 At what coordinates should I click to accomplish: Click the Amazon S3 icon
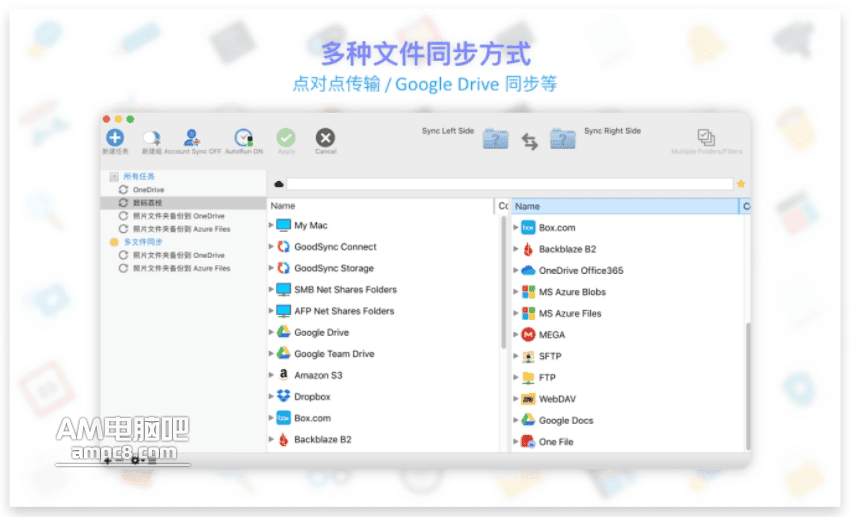283,375
